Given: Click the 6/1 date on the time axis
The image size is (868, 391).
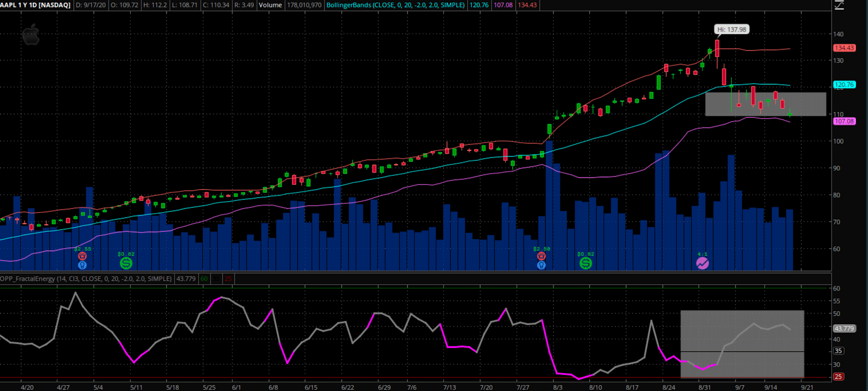Looking at the screenshot, I should tap(237, 387).
